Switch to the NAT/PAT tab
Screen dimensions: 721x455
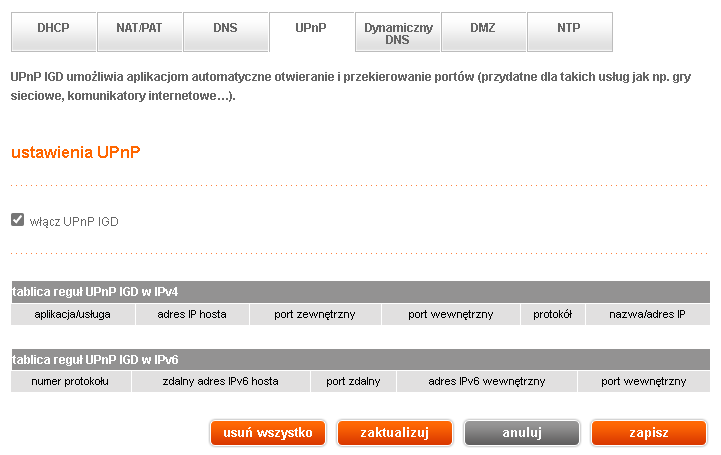tap(139, 29)
